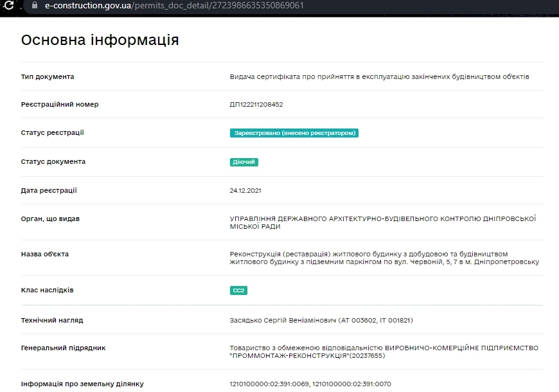Click the 'СС2' consequence class badge
This screenshot has height=392, width=559.
point(238,290)
